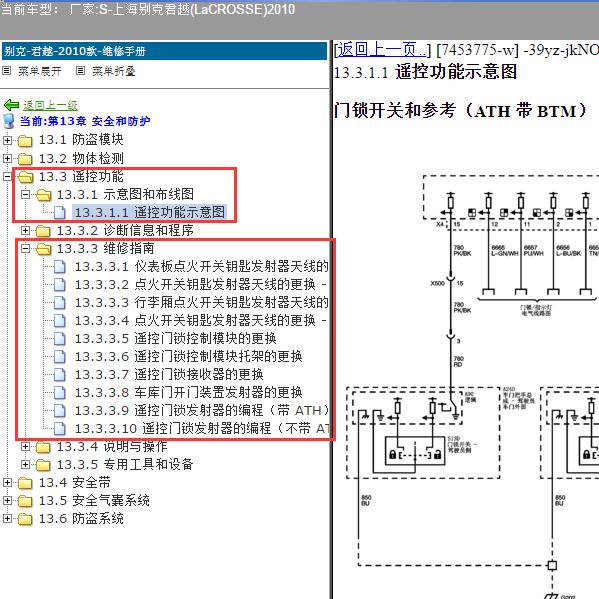Collapse the 13.3.1 示意图和布线图 node

coord(25,194)
